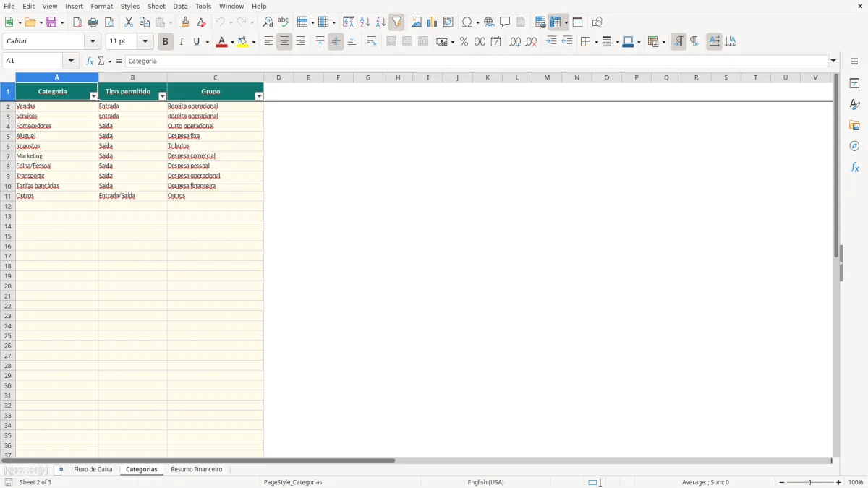
Task: Open the sidebar Navigator panel
Action: coord(854,146)
